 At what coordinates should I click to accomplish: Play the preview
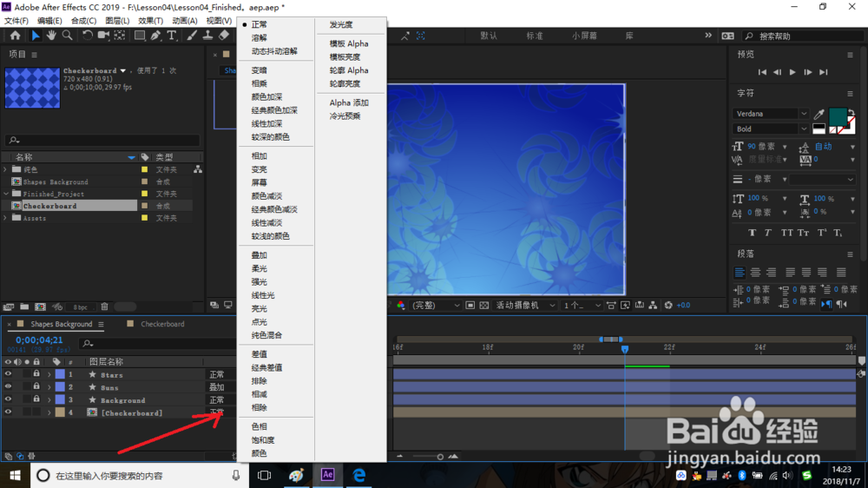tap(792, 72)
